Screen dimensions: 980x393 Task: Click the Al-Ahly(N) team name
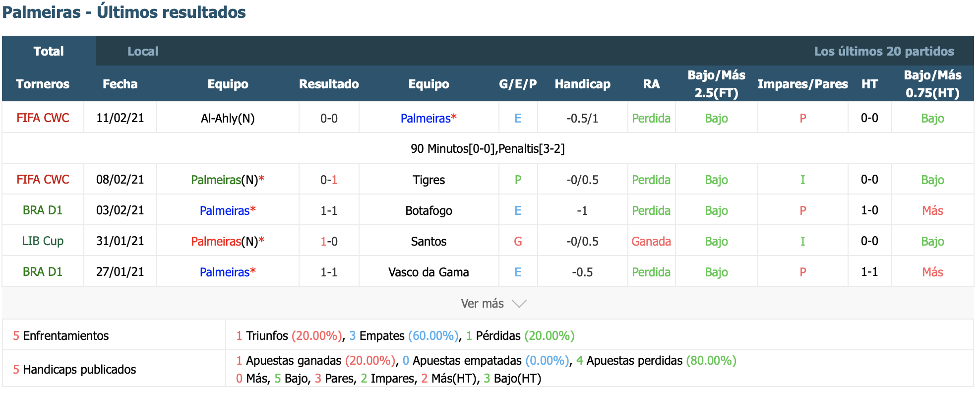228,118
